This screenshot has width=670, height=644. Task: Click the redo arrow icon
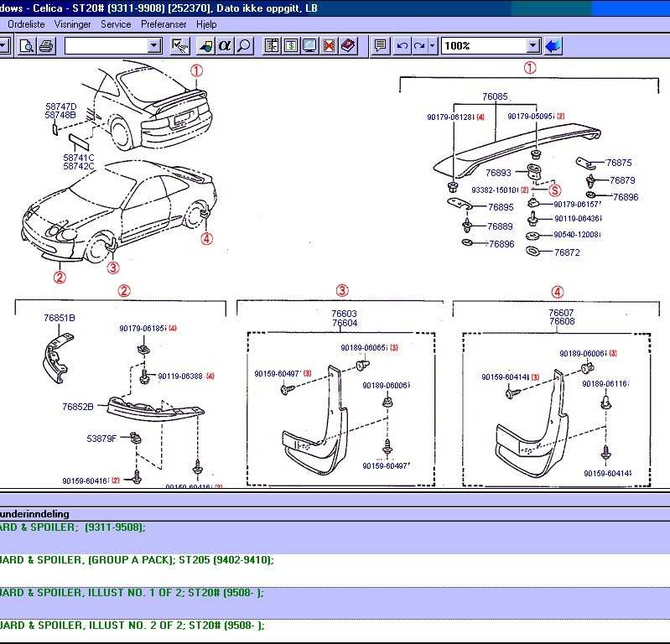coord(419,46)
